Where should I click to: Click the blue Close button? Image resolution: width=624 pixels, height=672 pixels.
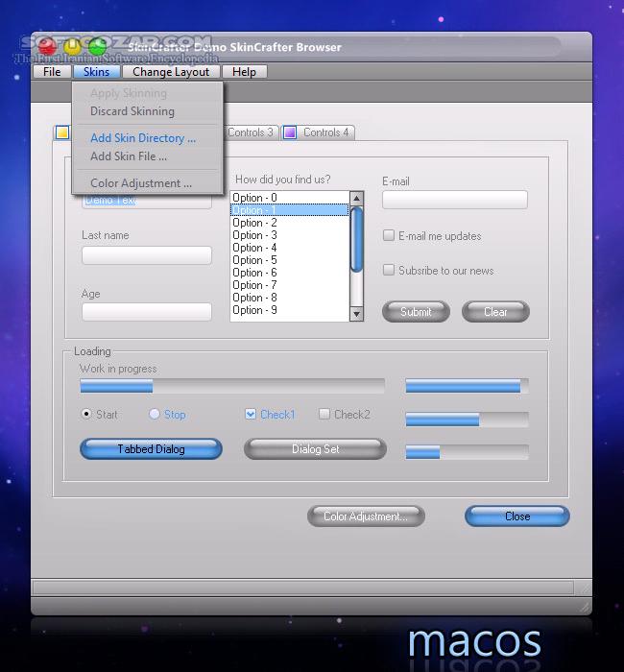tap(517, 516)
